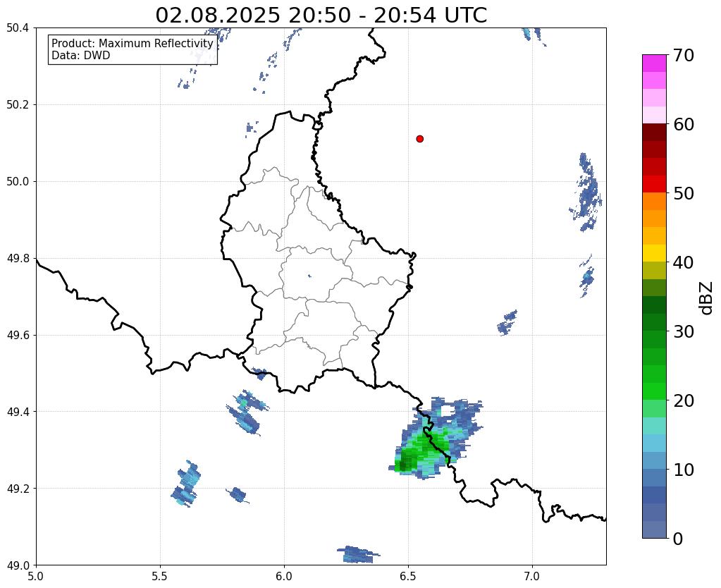Viewport: 721px width, 588px height.
Task: Click the latitude axis label 49.2
Action: pyautogui.click(x=18, y=489)
